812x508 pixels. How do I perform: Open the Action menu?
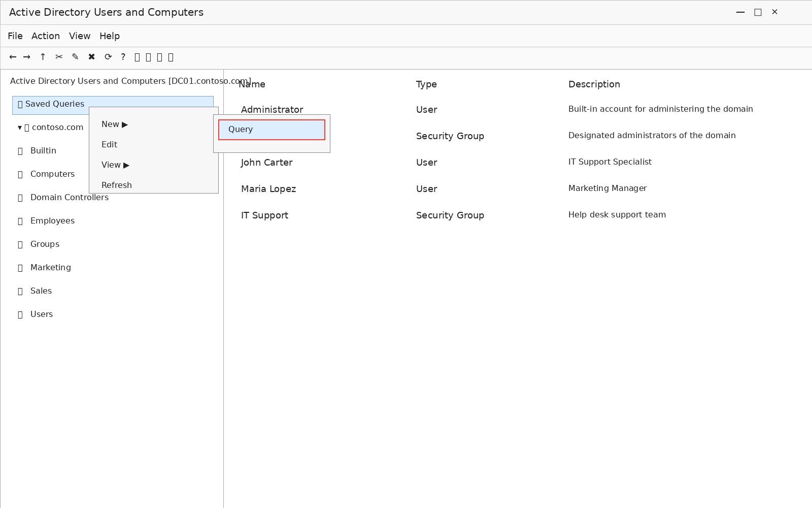(x=46, y=36)
